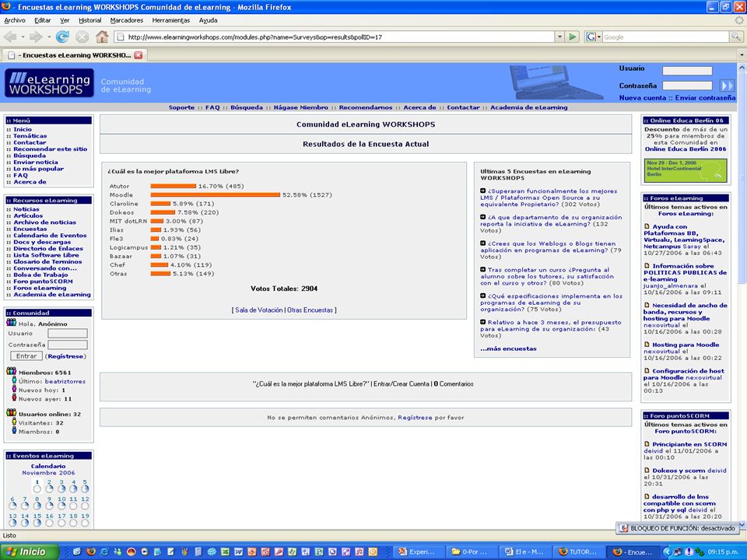The width and height of the screenshot is (747, 560).
Task: Reload the page with the refresh icon
Action: [x=62, y=37]
